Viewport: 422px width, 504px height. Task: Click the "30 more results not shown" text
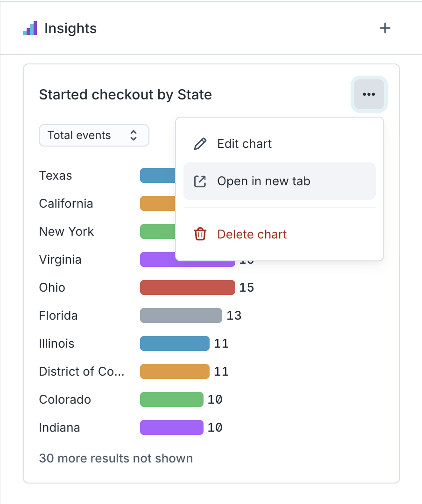point(116,458)
